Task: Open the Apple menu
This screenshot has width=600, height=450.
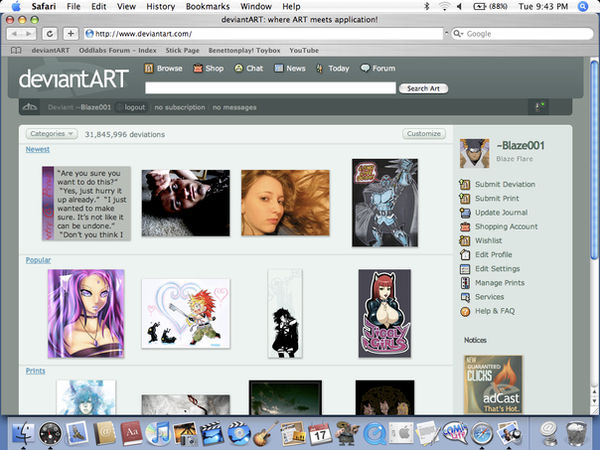Action: 16,6
